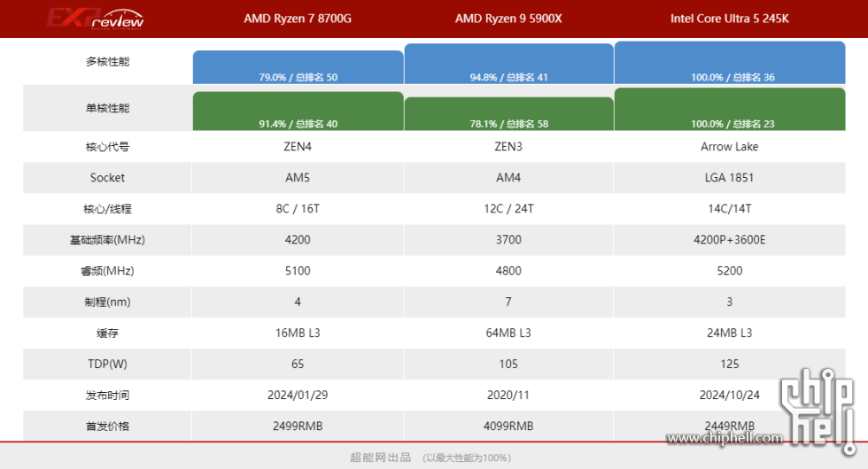Select the 4200P+3600E cell

click(x=730, y=240)
